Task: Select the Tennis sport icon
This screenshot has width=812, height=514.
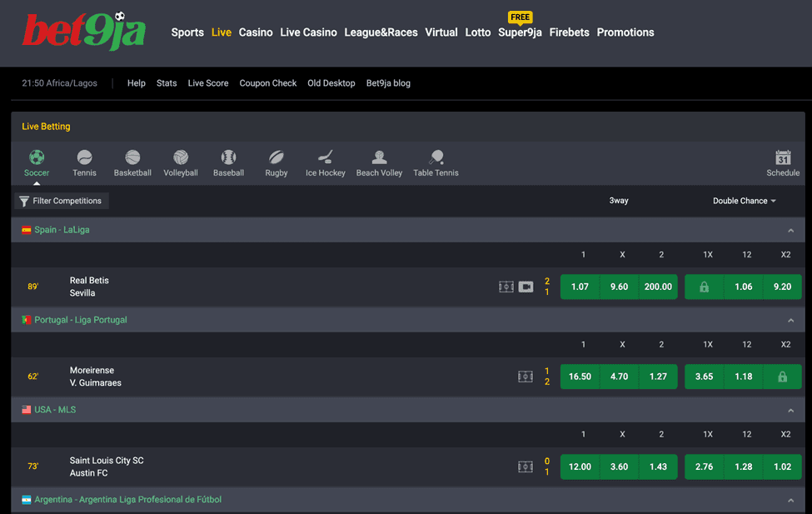Action: [84, 157]
